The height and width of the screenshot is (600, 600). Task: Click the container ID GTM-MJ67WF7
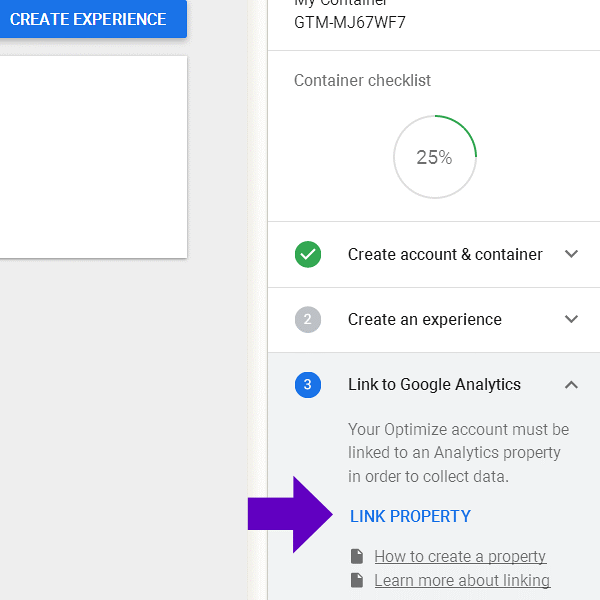click(x=350, y=22)
